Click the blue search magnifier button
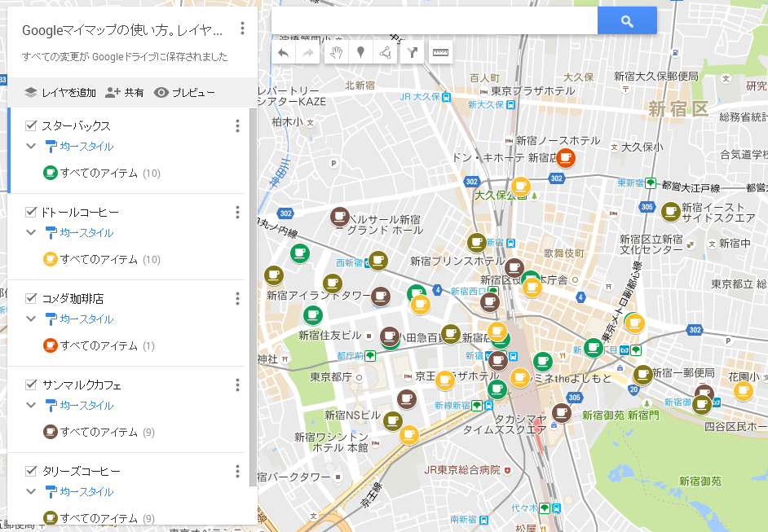Image resolution: width=768 pixels, height=532 pixels. point(627,21)
